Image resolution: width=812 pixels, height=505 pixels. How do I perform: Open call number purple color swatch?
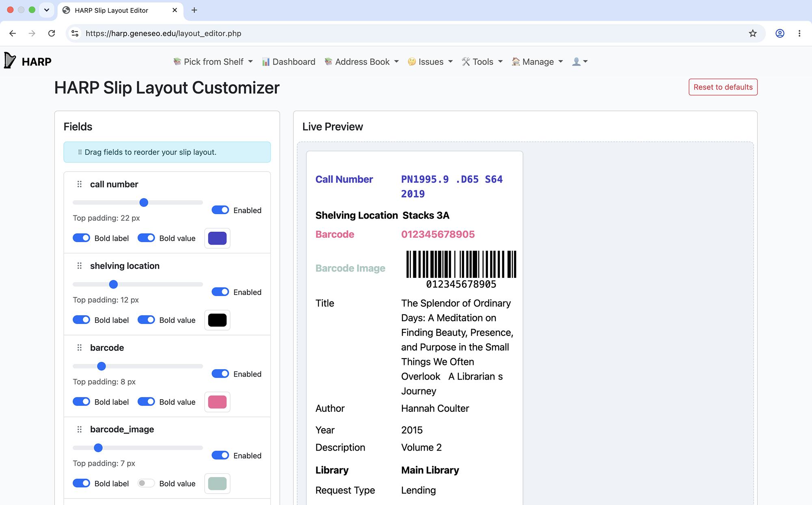pyautogui.click(x=217, y=238)
